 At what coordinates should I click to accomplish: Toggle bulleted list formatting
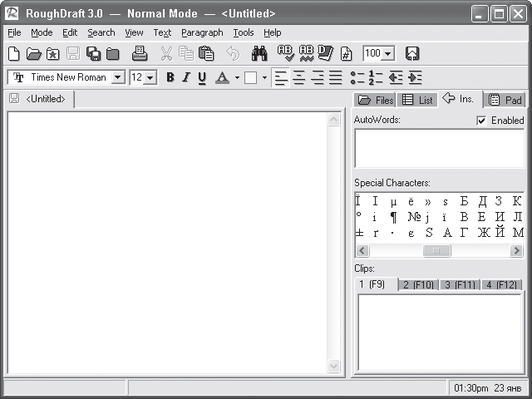tap(357, 77)
